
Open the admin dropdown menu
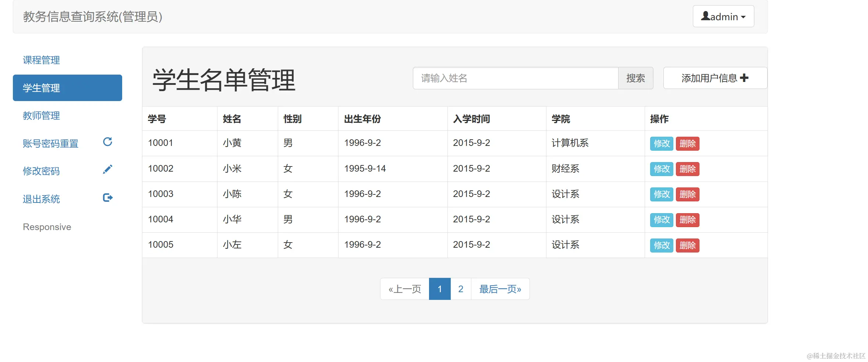tap(723, 16)
